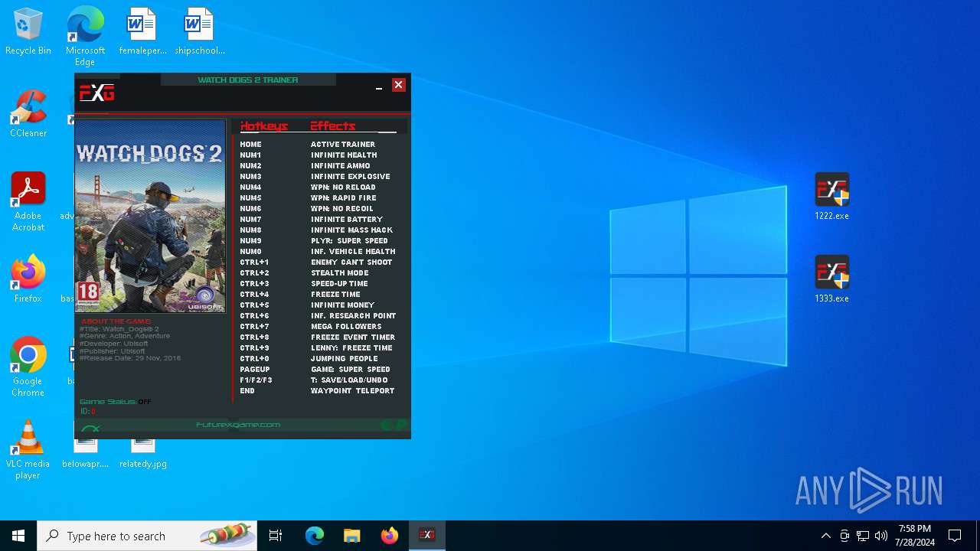Click the WPN: NO RELOAD effect row
This screenshot has height=551, width=980.
(343, 187)
